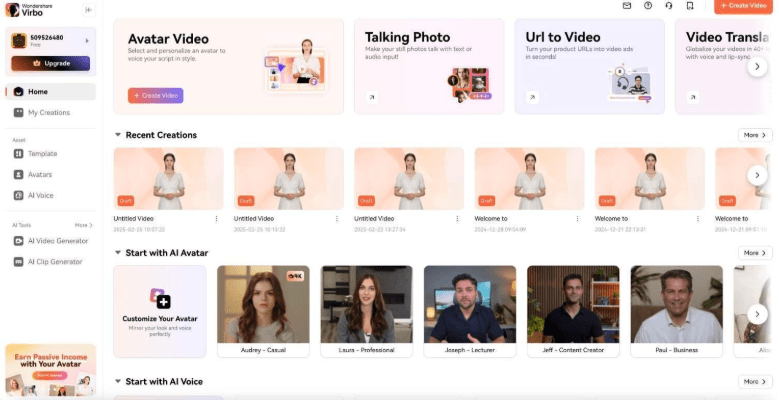Switch to My Creations
This screenshot has height=400, width=779.
coord(48,113)
